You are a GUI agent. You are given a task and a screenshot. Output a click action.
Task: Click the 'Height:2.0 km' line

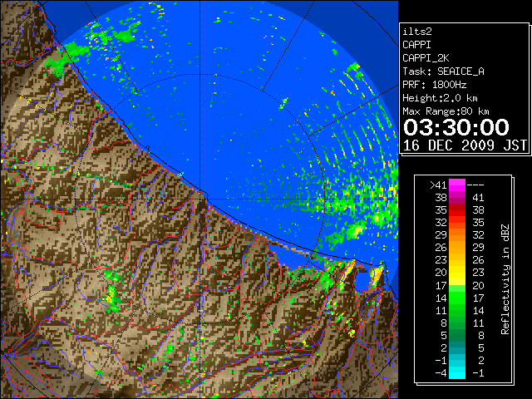[440, 98]
